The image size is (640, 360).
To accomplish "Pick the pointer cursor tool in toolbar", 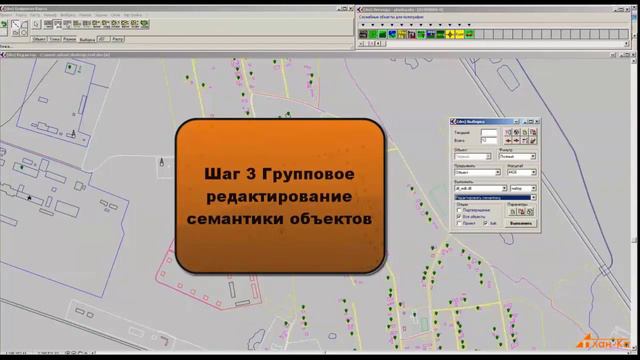I will 36,24.
